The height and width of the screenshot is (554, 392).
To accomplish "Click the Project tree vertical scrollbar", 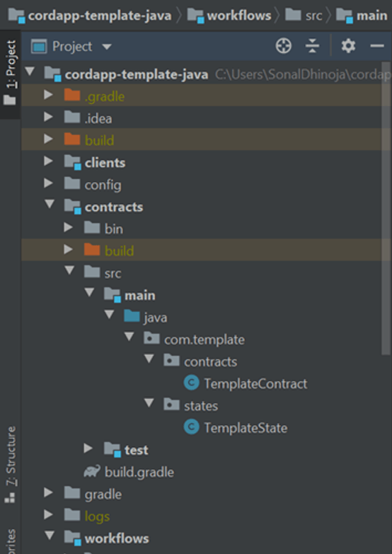I will pos(386,209).
